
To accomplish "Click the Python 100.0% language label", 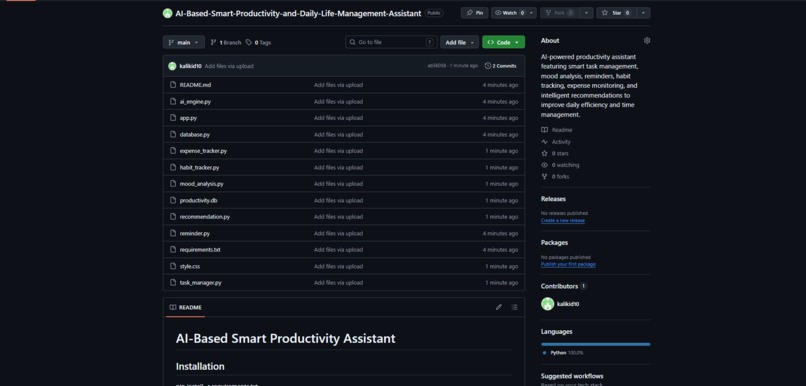I will pos(563,353).
